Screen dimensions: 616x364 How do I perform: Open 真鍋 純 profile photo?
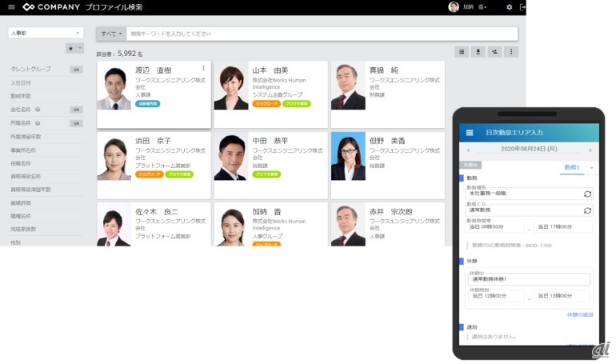[x=348, y=86]
